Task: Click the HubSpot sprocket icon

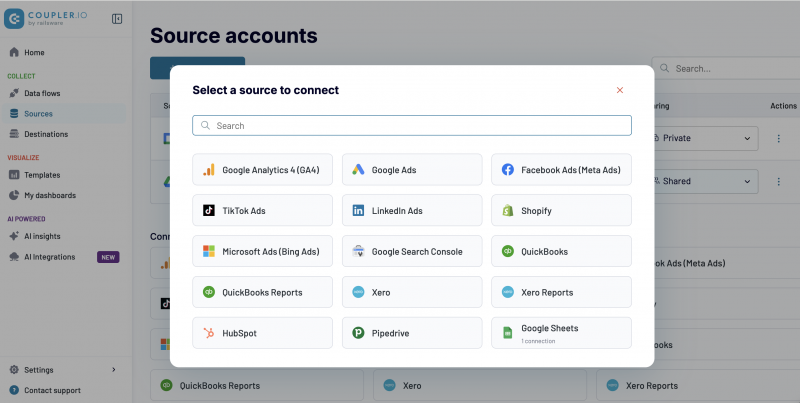Action: (209, 333)
